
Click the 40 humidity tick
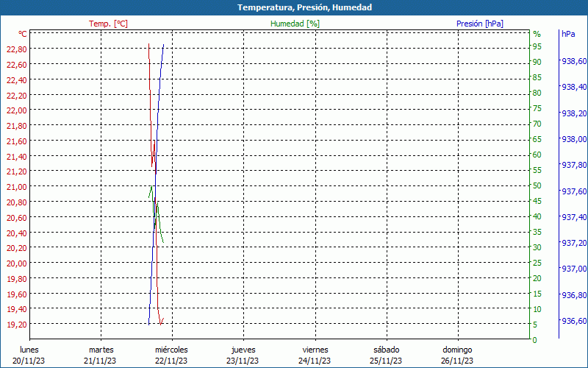537,216
